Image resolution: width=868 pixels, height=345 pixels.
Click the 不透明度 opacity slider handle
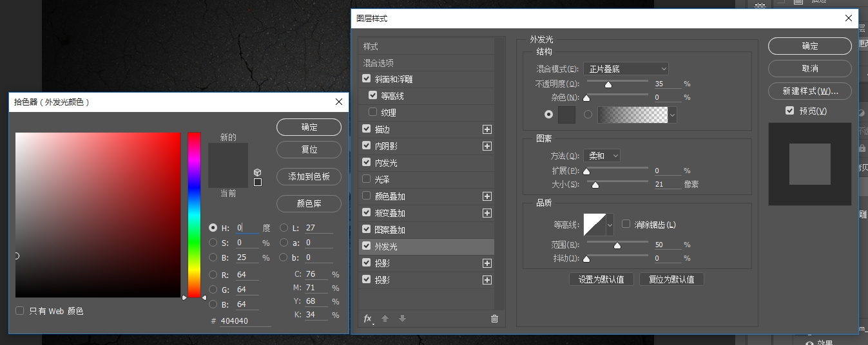[608, 84]
